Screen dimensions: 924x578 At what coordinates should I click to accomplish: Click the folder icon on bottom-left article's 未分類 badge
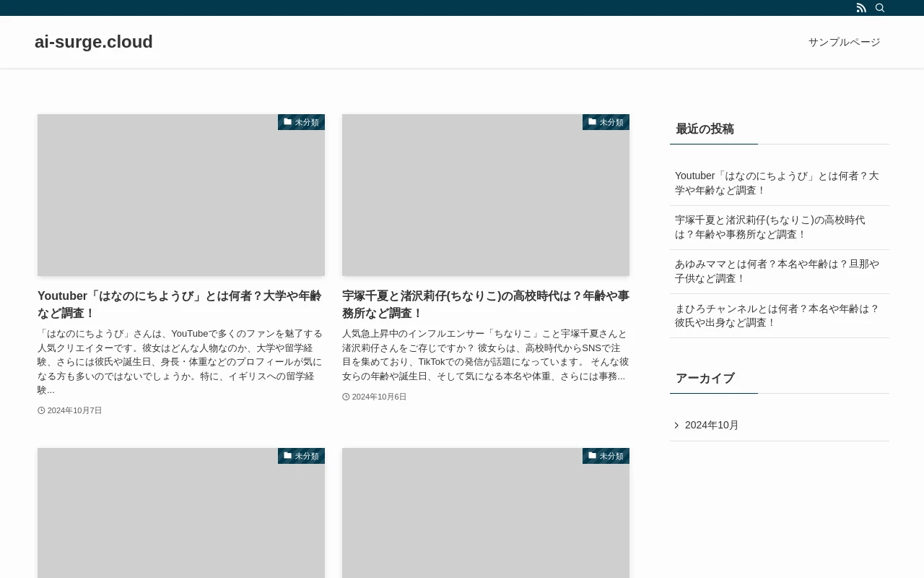tap(287, 455)
